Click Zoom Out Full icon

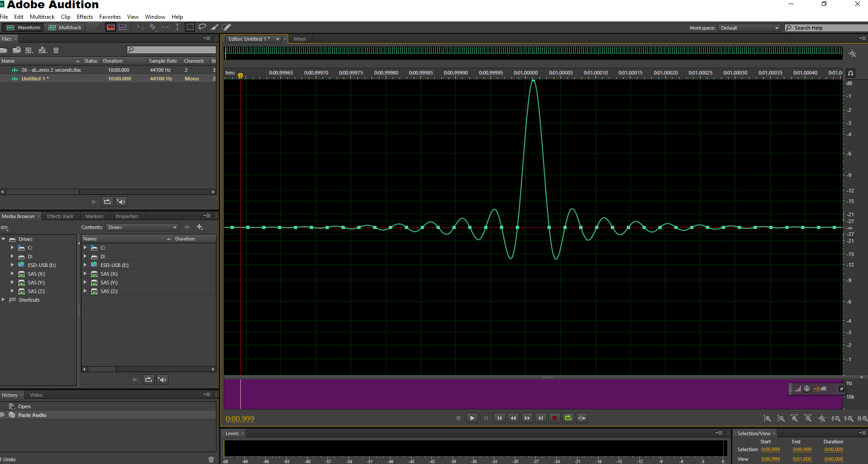tap(822, 418)
